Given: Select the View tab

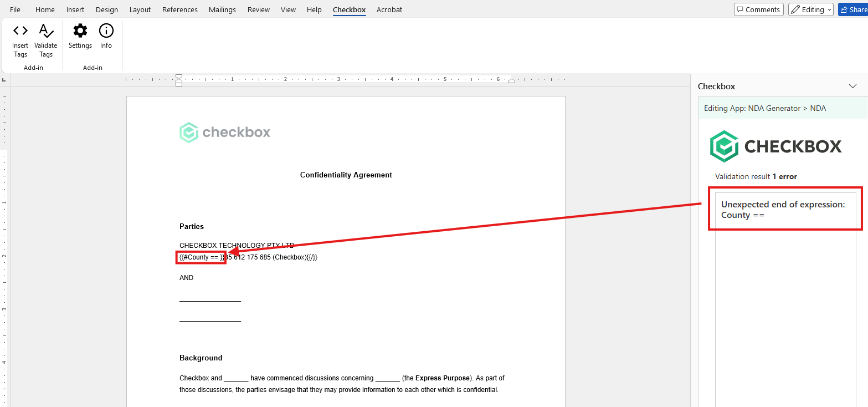Looking at the screenshot, I should [x=288, y=9].
